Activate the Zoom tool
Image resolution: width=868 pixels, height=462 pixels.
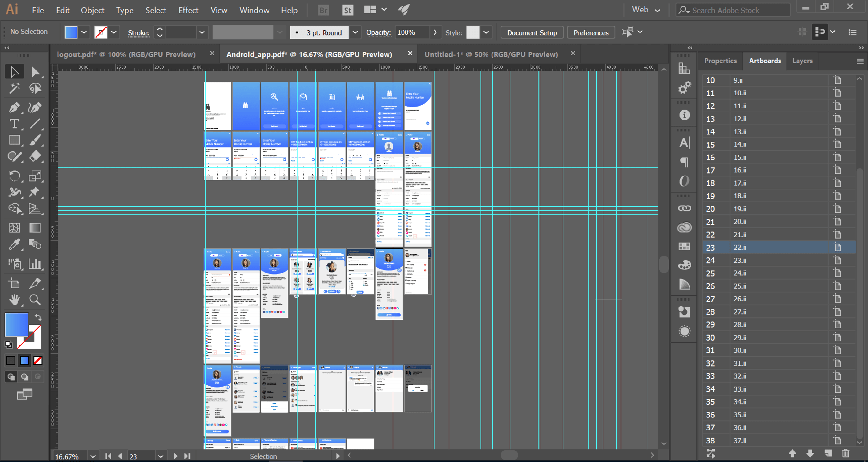35,299
